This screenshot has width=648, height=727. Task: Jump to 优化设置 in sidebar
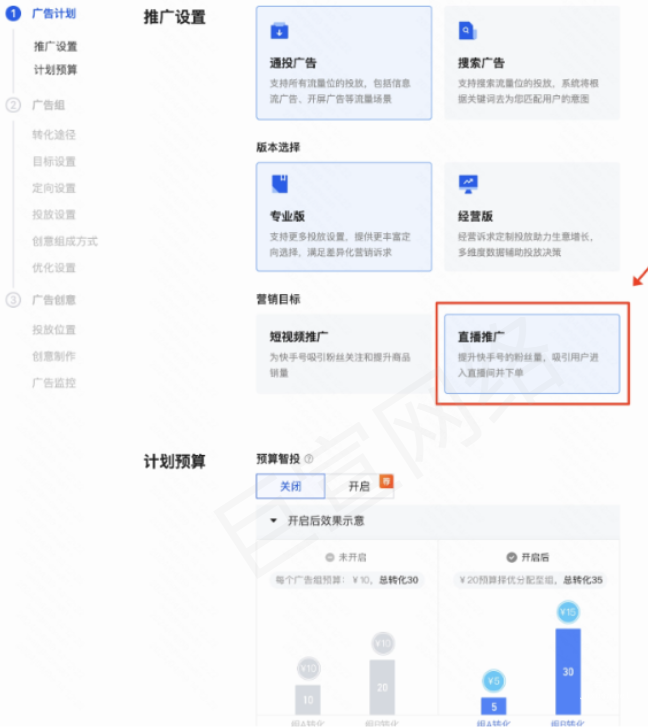[54, 268]
